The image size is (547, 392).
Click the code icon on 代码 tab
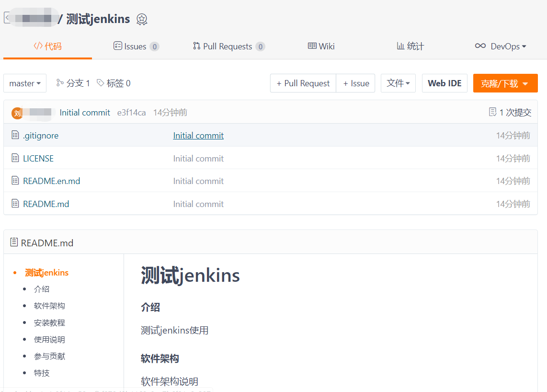pyautogui.click(x=38, y=46)
